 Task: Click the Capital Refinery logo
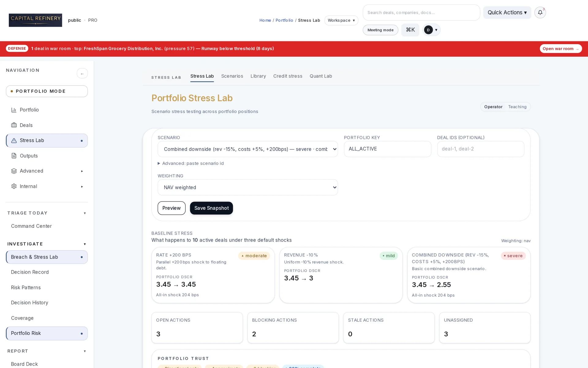pos(35,20)
